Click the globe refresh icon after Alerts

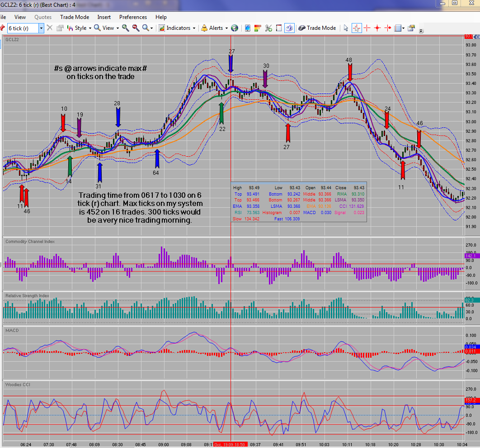[235, 28]
